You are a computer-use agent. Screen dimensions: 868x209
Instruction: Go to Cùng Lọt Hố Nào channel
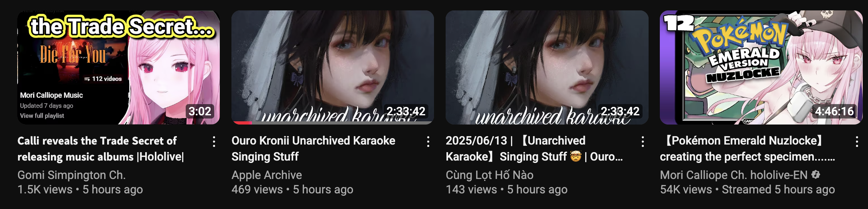(x=489, y=175)
